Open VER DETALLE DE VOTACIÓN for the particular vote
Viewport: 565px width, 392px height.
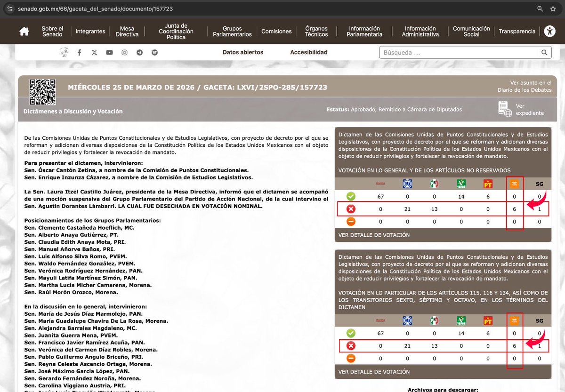tap(374, 372)
